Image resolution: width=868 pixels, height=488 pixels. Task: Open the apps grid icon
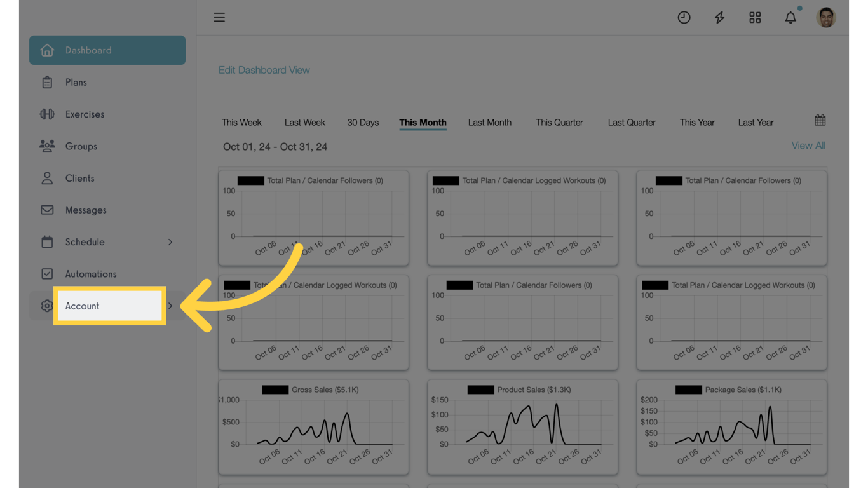point(755,18)
